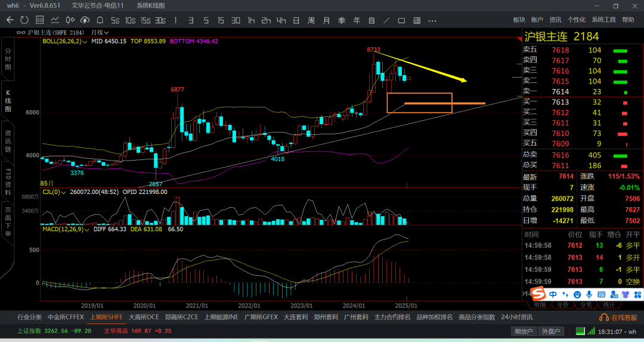Click the 外盘户 button
Screen dimensions: 644x342
point(551,331)
